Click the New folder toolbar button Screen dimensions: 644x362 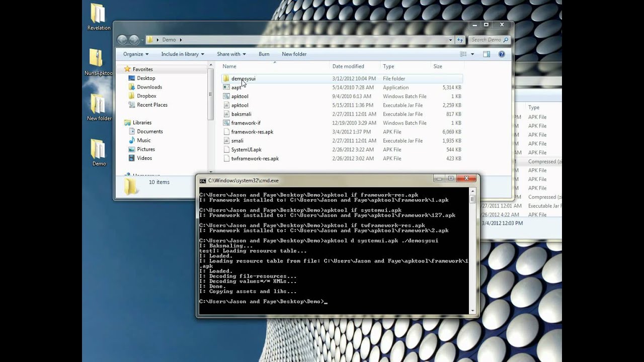click(294, 54)
